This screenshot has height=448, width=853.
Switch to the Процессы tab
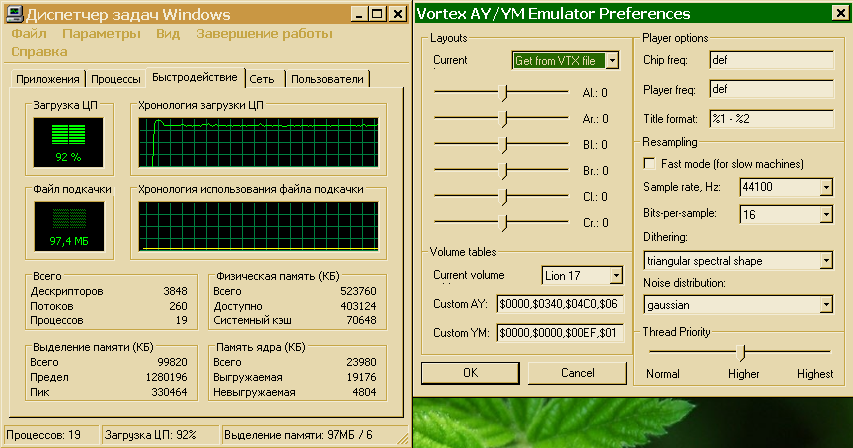tap(116, 79)
